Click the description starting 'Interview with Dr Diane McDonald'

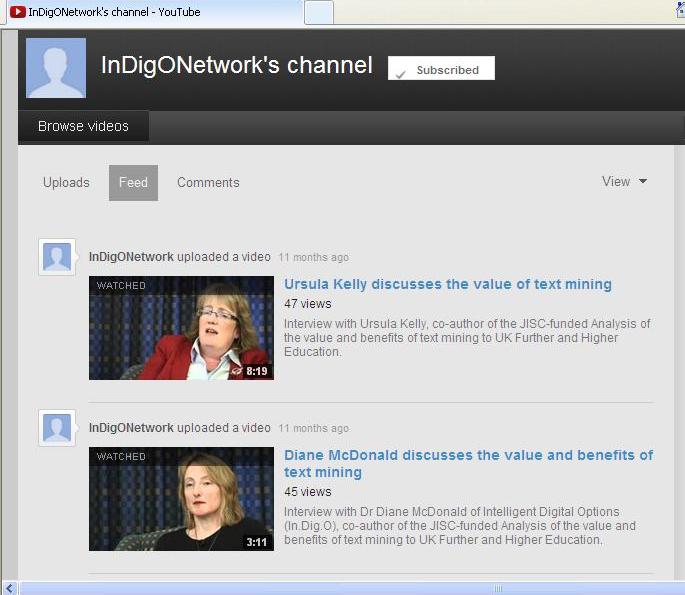pos(460,526)
